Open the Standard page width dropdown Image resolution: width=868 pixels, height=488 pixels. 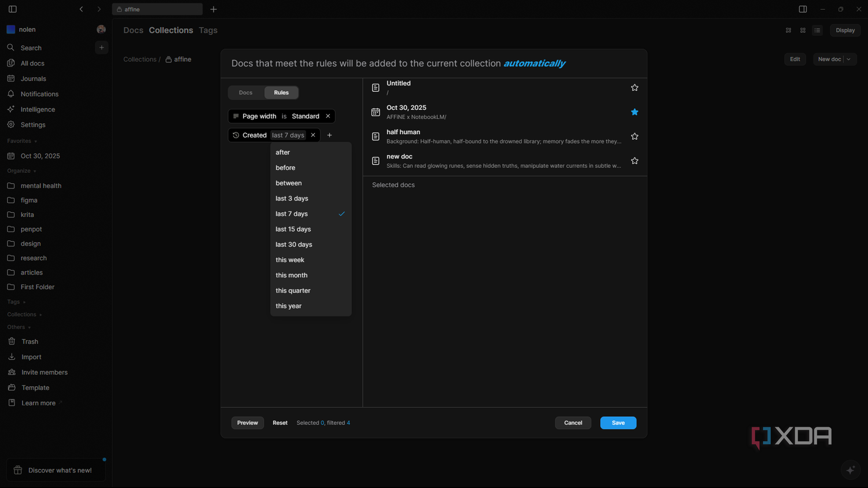(x=306, y=116)
